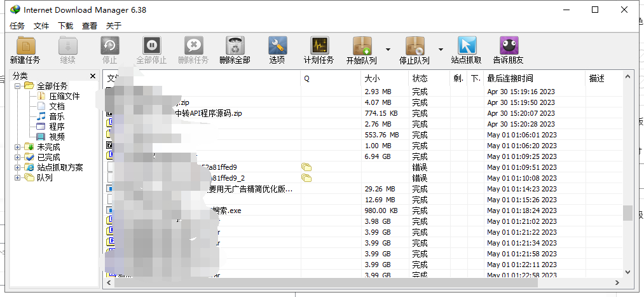644x297 pixels.
Task: Expand the 未完成 tree node
Action: (x=17, y=147)
